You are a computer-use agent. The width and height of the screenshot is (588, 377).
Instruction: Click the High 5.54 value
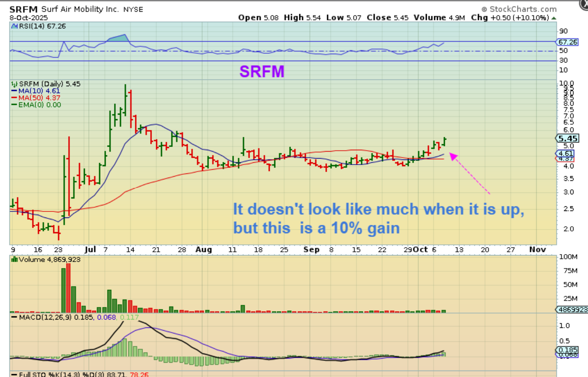(302, 18)
